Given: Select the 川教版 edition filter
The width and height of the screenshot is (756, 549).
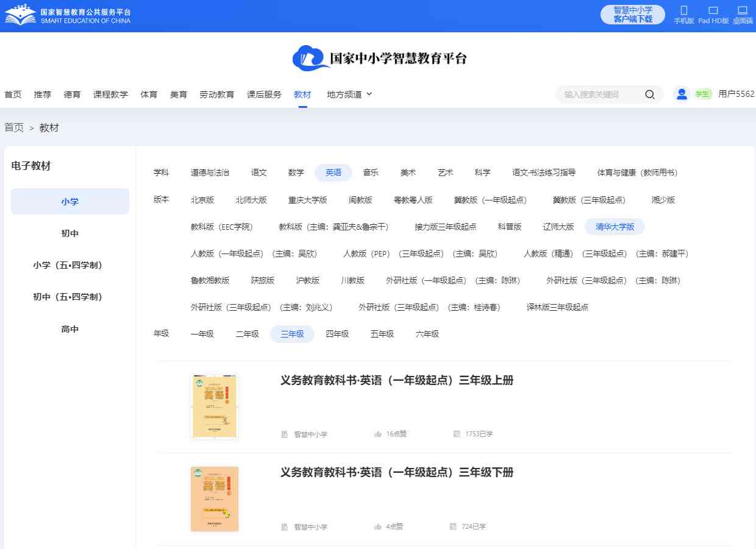Looking at the screenshot, I should pos(353,280).
